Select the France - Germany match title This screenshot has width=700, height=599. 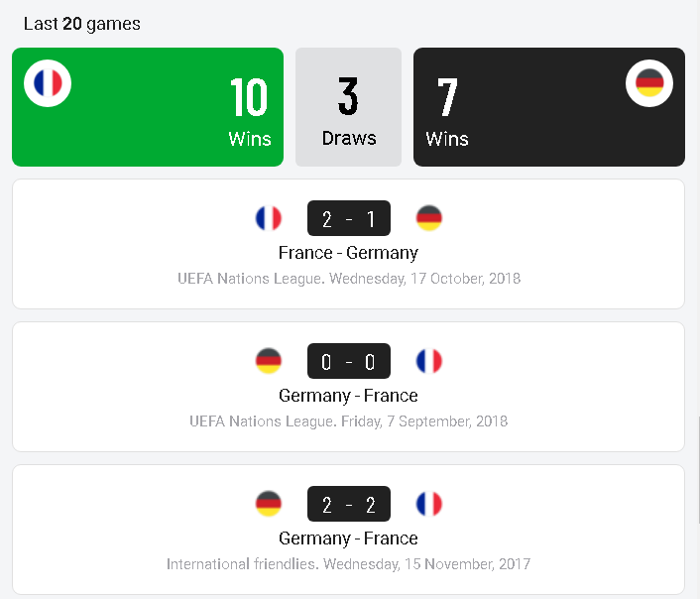[348, 253]
